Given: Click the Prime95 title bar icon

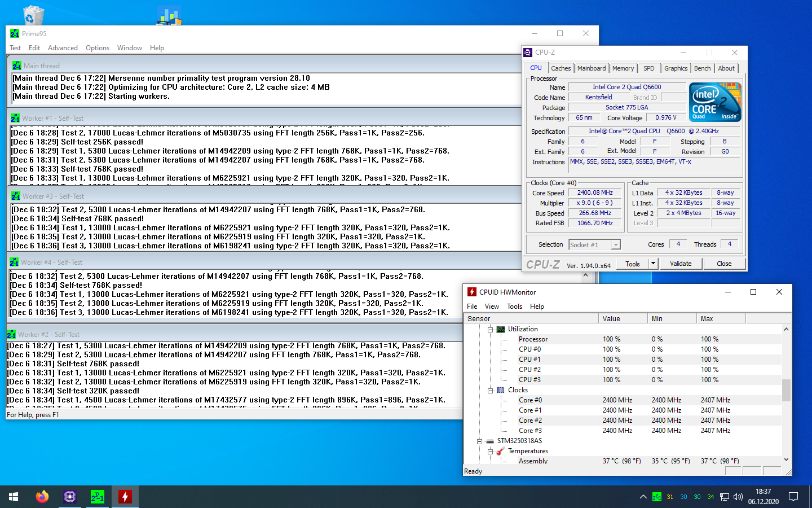Looking at the screenshot, I should click(15, 34).
